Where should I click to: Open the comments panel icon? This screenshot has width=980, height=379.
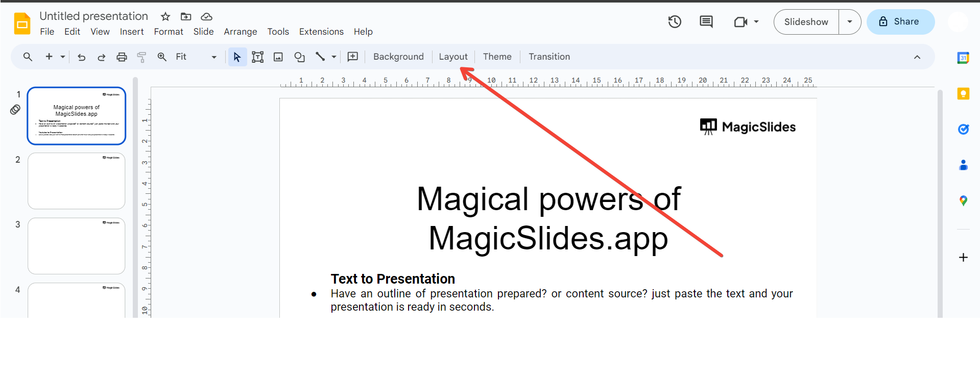706,22
